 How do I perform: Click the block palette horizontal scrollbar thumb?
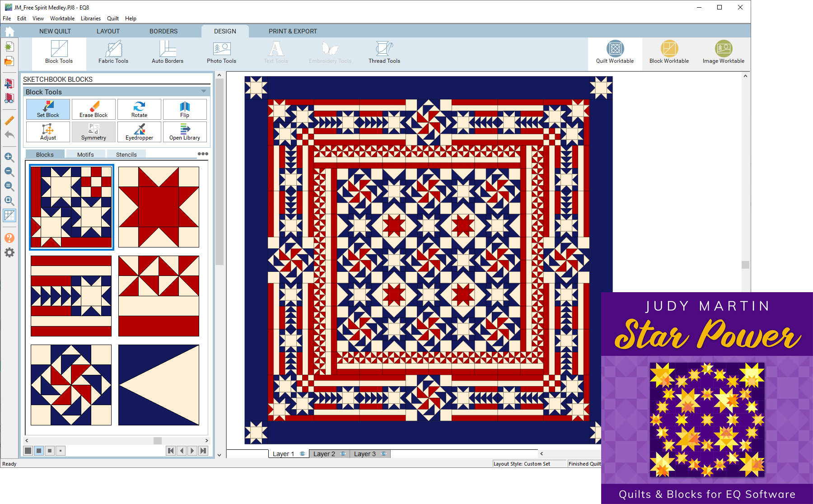click(x=158, y=441)
